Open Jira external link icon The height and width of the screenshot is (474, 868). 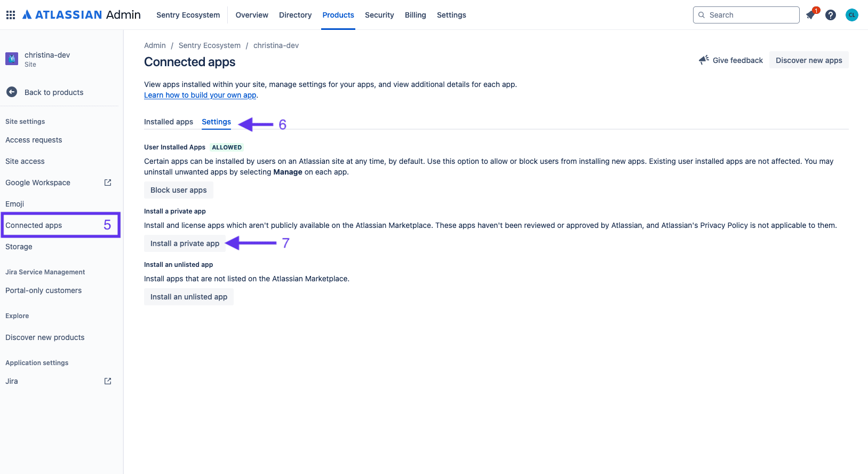(x=108, y=381)
